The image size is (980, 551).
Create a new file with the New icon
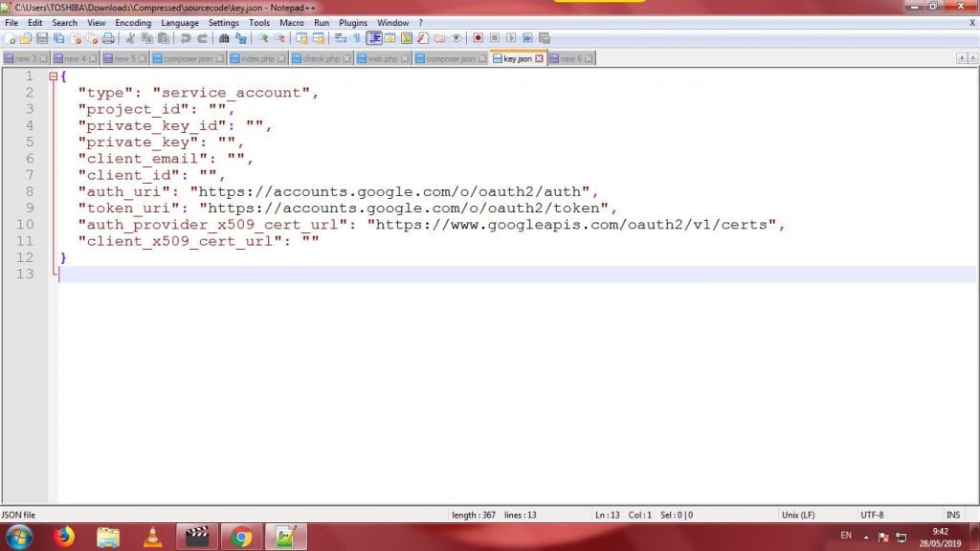10,38
